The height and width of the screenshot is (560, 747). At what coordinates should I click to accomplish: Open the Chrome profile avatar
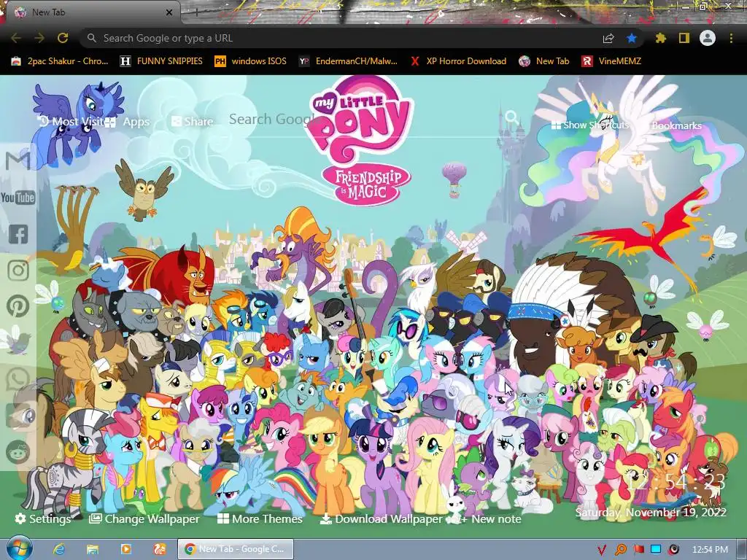708,38
